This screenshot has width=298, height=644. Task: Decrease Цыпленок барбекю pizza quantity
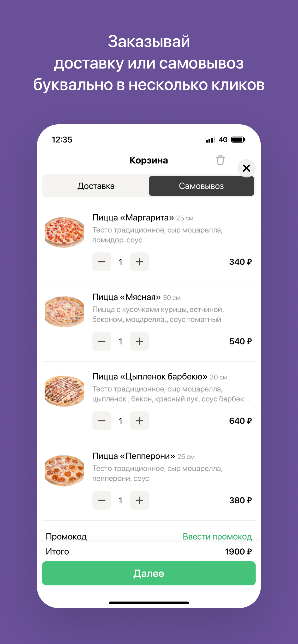pos(102,421)
